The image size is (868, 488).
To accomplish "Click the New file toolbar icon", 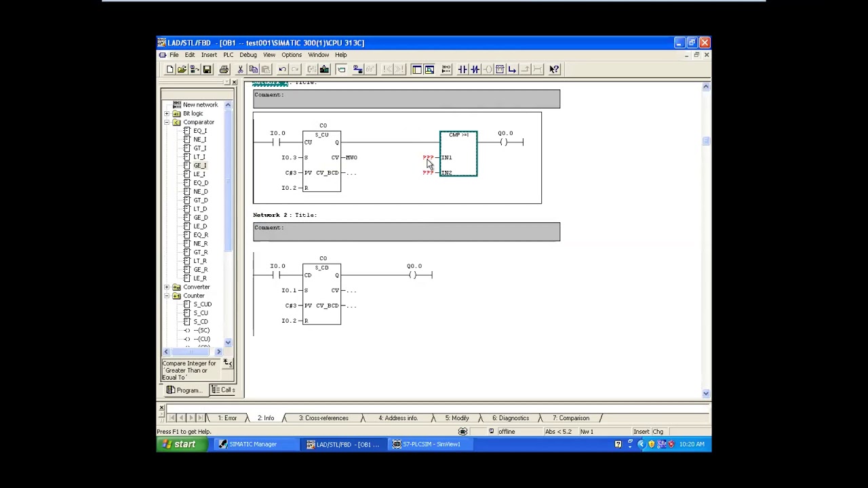I will pyautogui.click(x=170, y=69).
